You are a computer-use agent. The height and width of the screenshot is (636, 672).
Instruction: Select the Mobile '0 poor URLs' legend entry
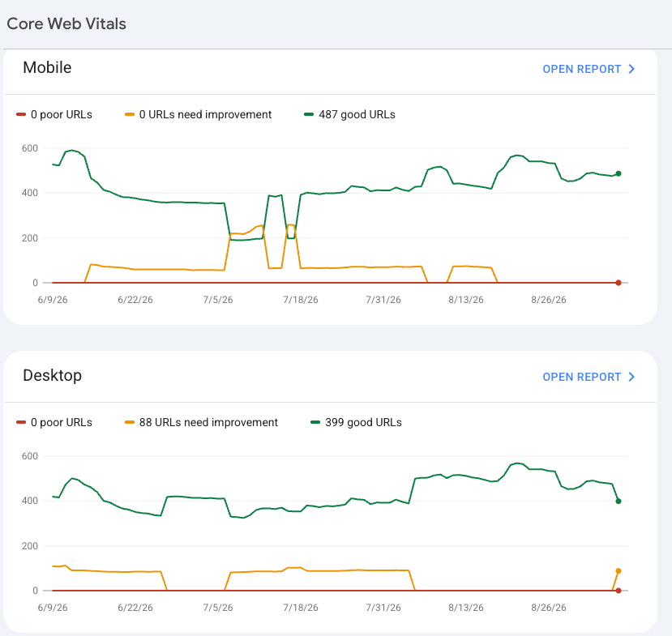pyautogui.click(x=54, y=114)
